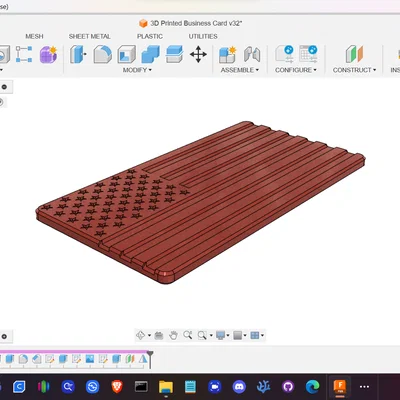This screenshot has height=400, width=400.
Task: Open the CONSTRUCT dropdown menu
Action: [354, 70]
